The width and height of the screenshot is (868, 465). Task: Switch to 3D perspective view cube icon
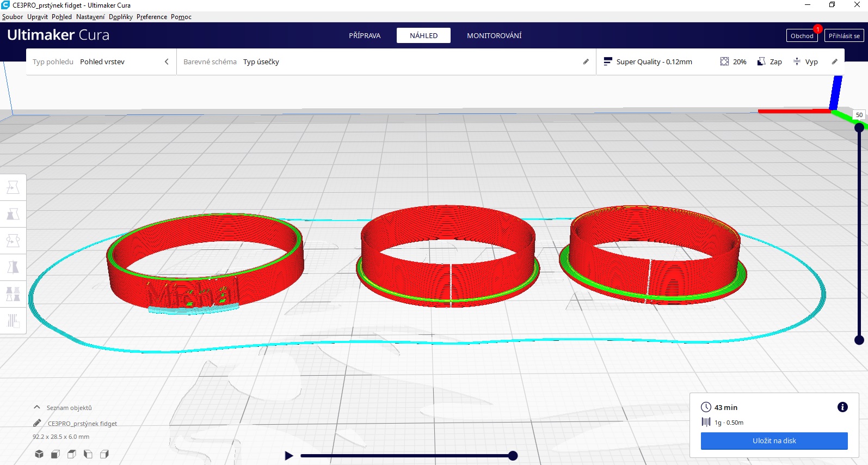click(x=39, y=454)
